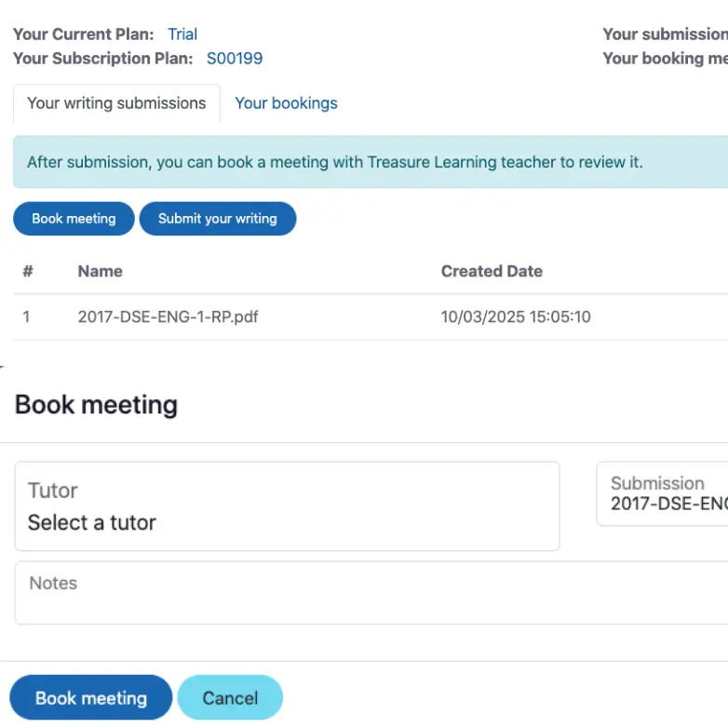The height and width of the screenshot is (728, 728).
Task: Click the Book meeting dialog heading
Action: (x=97, y=405)
